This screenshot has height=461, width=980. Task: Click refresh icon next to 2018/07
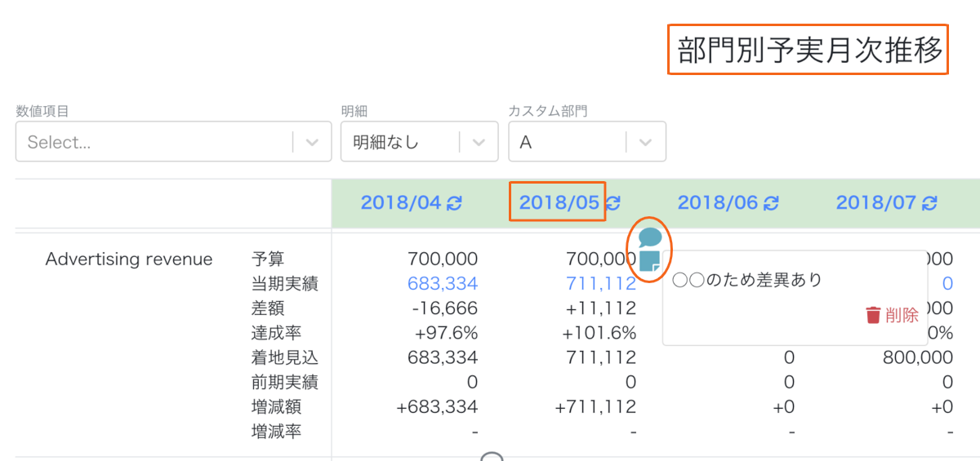pos(930,203)
